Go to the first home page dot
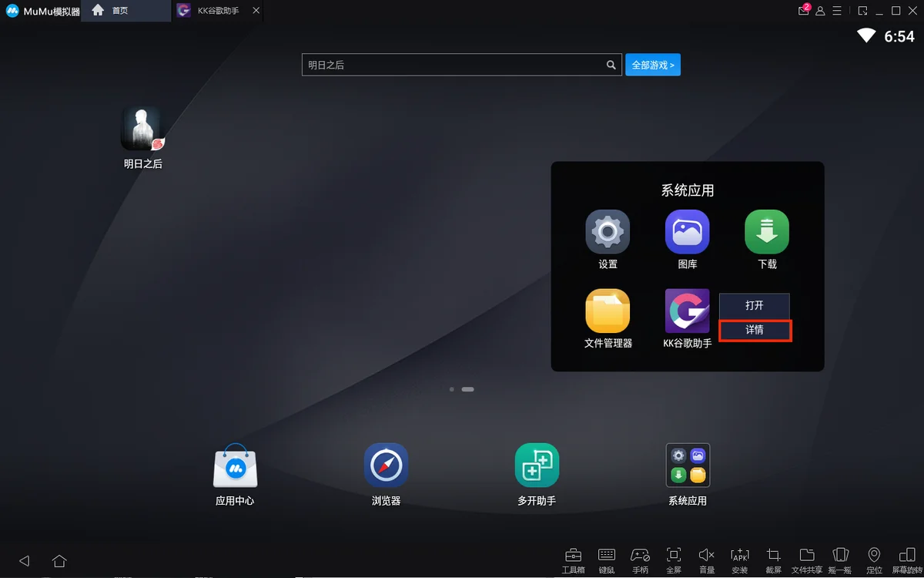The image size is (924, 578). [452, 389]
